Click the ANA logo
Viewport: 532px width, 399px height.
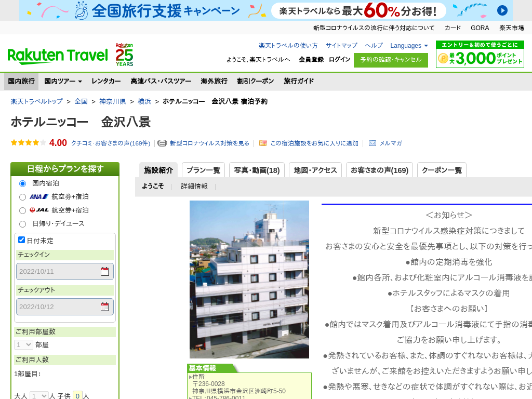click(x=38, y=196)
